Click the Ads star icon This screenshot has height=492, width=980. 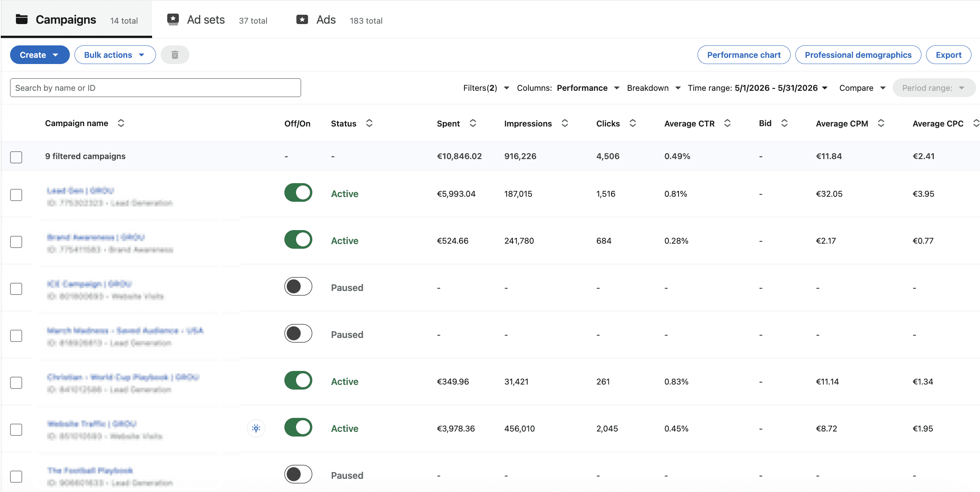pos(302,19)
